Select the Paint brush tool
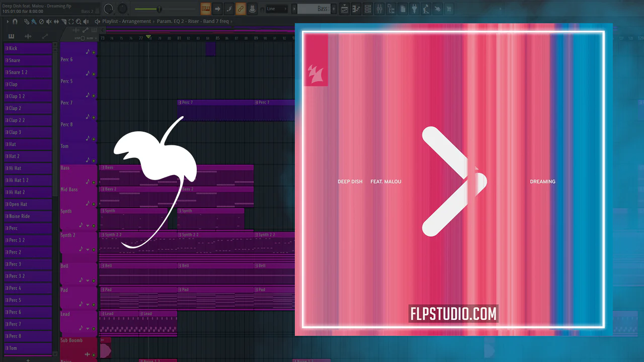This screenshot has width=644, height=362. [x=33, y=22]
